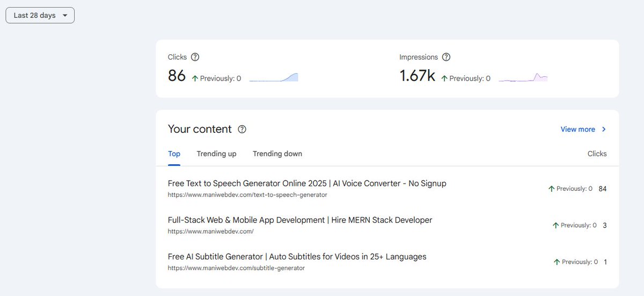Viewport: 644px width, 296px height.
Task: Open the View more link
Action: point(577,129)
